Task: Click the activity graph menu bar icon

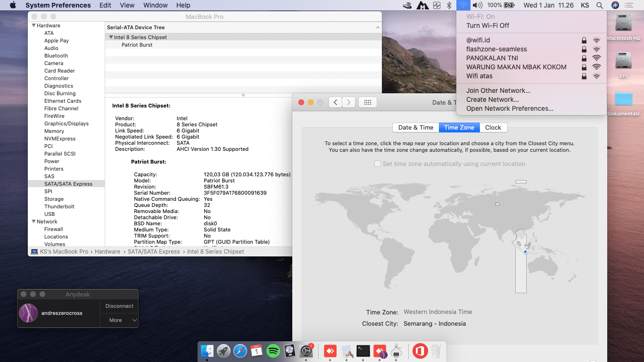Action: pyautogui.click(x=437, y=5)
